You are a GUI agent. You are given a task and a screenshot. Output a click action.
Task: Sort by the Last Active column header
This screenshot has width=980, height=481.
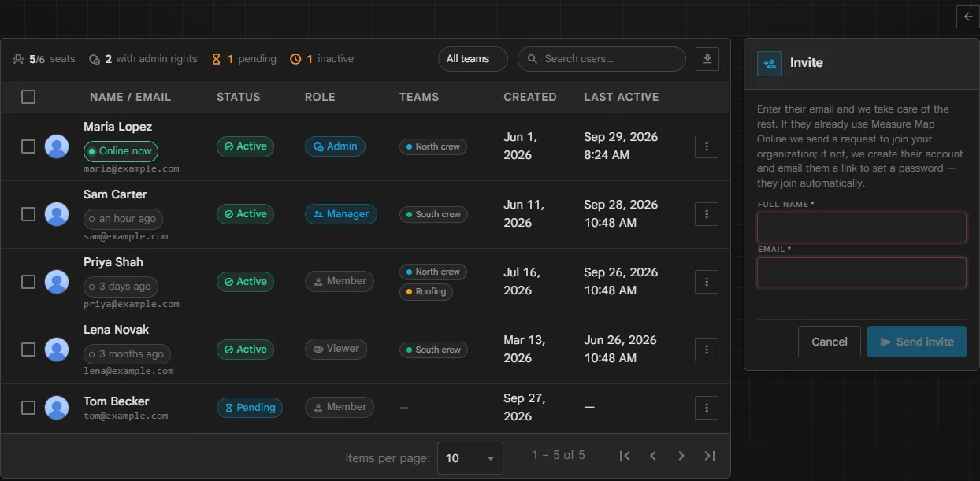point(622,97)
